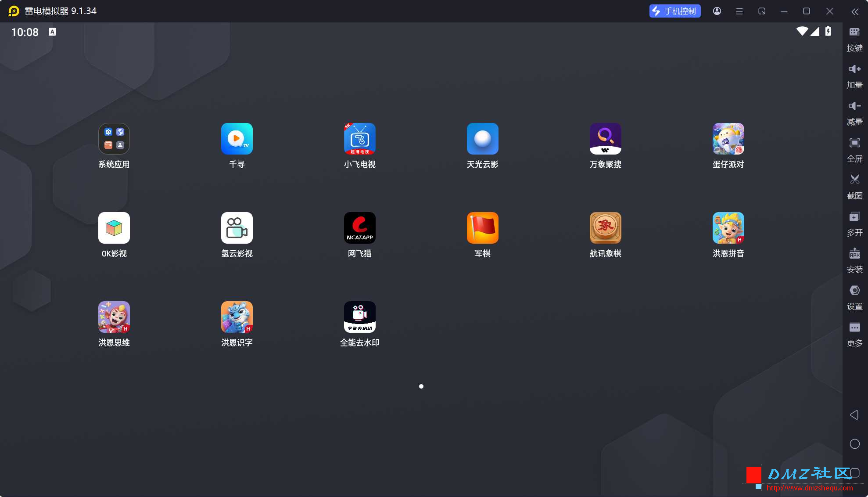Click volume up 加量 button

click(854, 76)
